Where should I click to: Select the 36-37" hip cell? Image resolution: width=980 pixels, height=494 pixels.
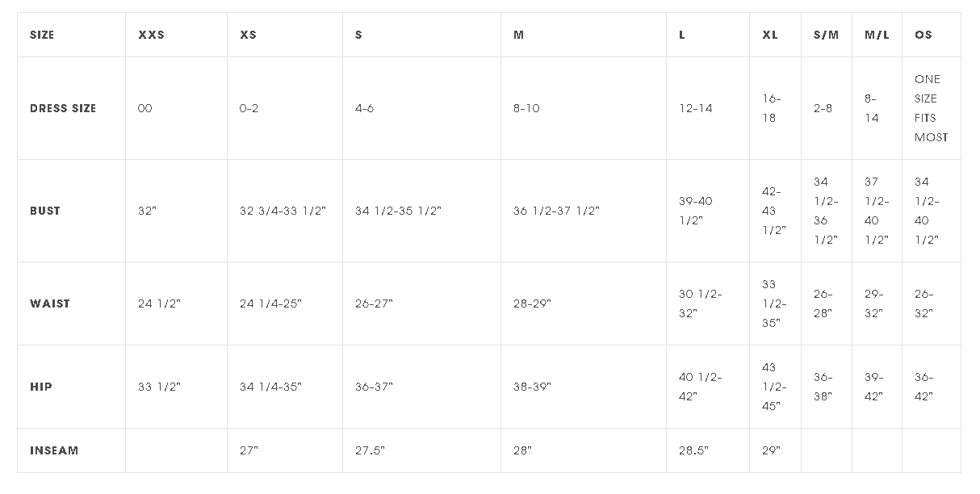coord(374,387)
